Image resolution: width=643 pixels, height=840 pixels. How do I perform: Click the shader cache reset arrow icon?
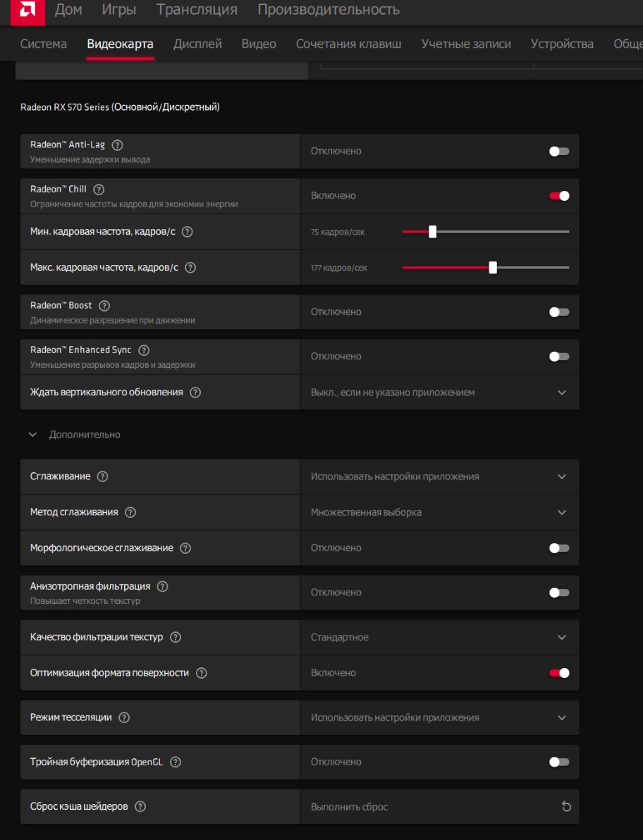click(x=566, y=807)
